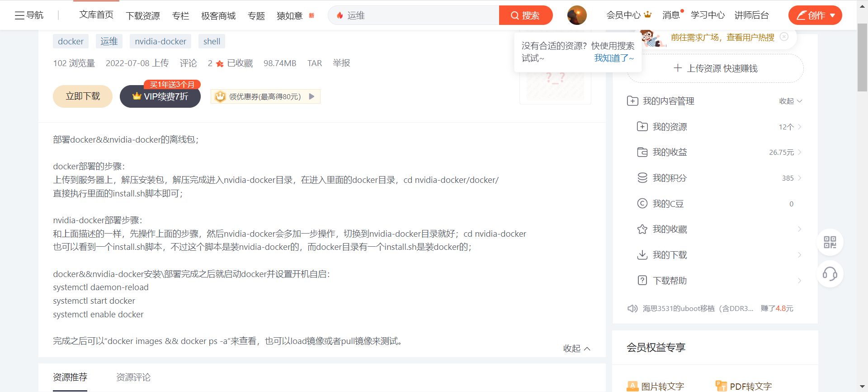
Task: Open 下载资源 navigation item
Action: click(143, 16)
